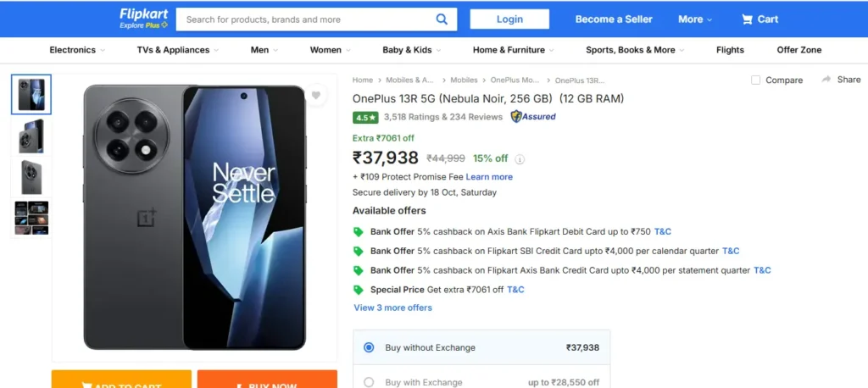
Task: Go to the Flights menu item
Action: pyautogui.click(x=730, y=50)
